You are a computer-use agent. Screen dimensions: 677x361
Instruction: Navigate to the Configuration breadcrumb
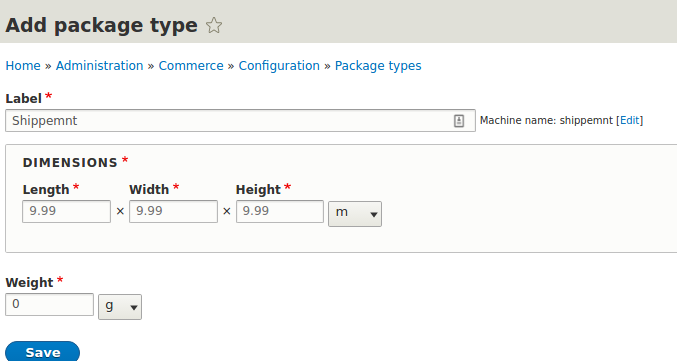pos(279,66)
